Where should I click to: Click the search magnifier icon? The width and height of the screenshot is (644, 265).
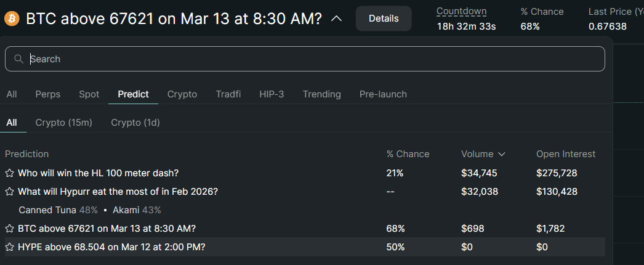coord(18,59)
